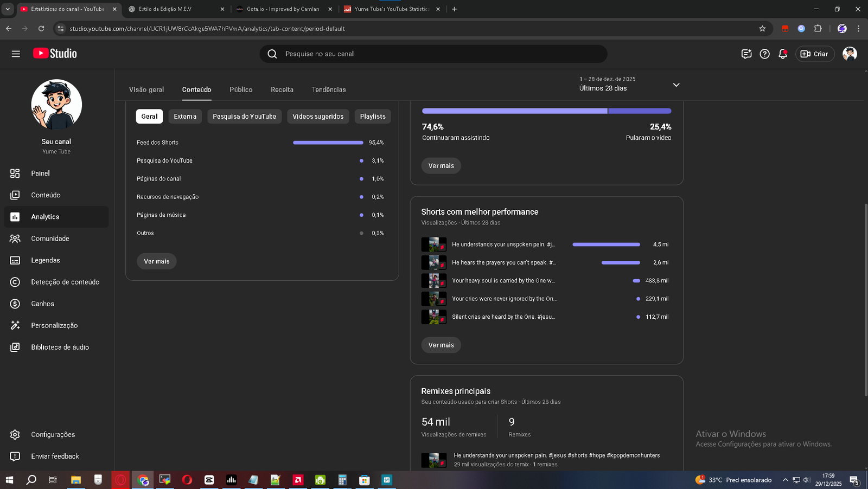This screenshot has width=868, height=489.
Task: Open Biblioteca de áudio
Action: (x=60, y=347)
